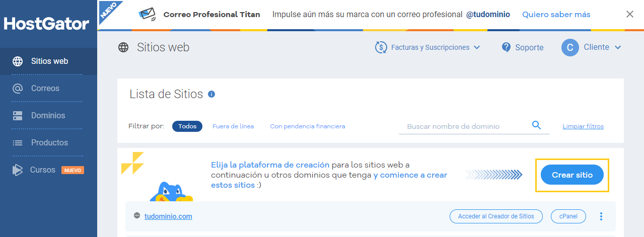This screenshot has width=644, height=237.
Task: Close the Titan email promo banner
Action: point(630,14)
